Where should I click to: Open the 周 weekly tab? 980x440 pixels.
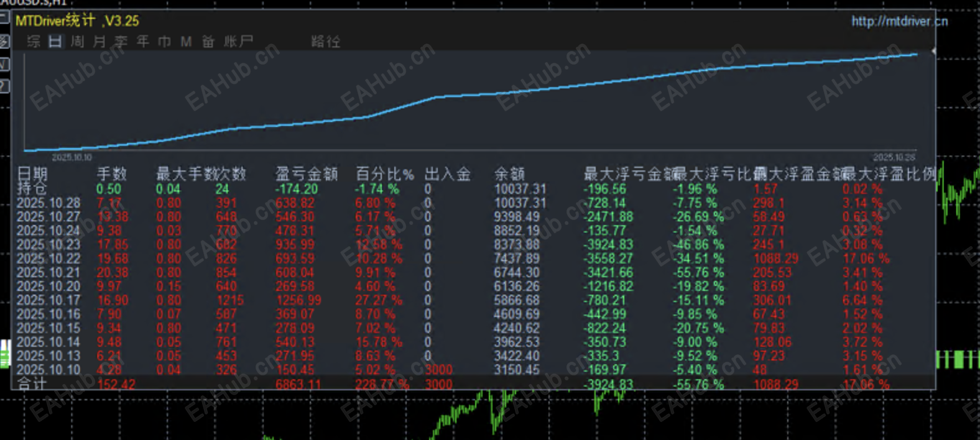(77, 42)
